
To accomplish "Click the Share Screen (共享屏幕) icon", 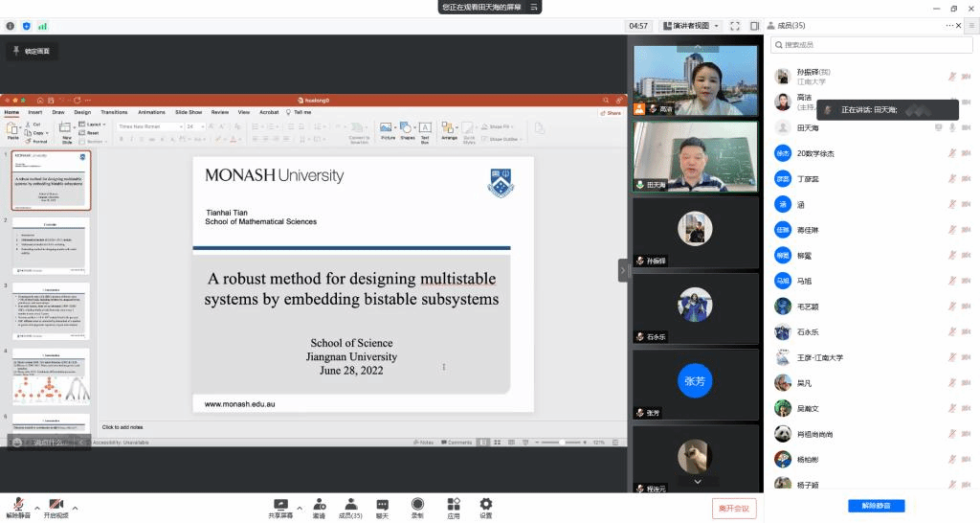I will (x=279, y=504).
